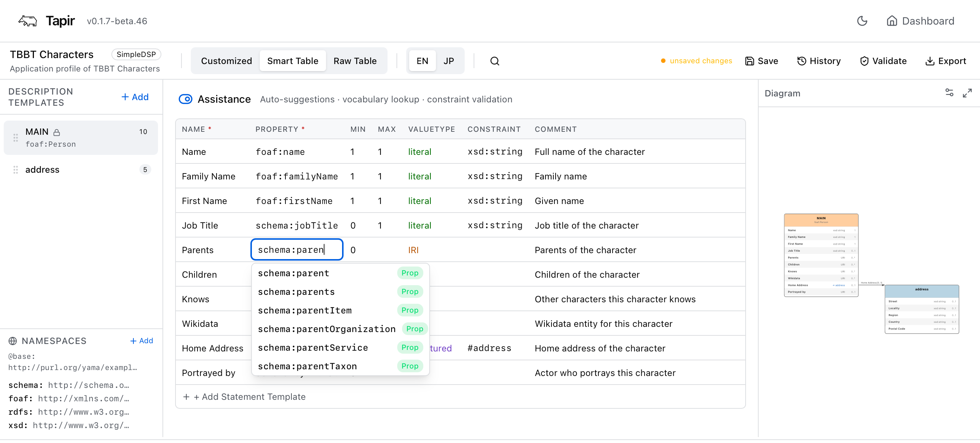The height and width of the screenshot is (443, 980).
Task: Click the address template drag handle
Action: (16, 169)
